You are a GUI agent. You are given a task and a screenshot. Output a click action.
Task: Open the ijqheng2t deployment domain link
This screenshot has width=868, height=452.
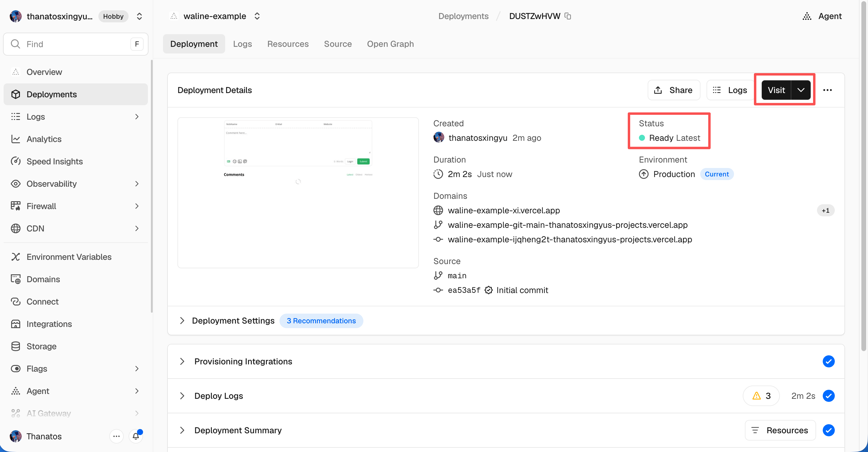(x=570, y=239)
